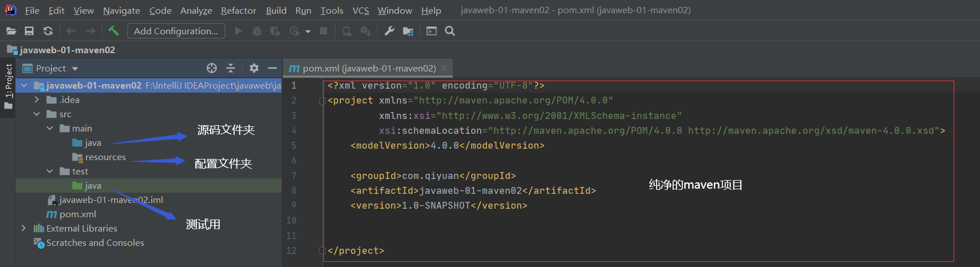This screenshot has width=980, height=267.
Task: Open the VCS menu
Action: pos(361,10)
